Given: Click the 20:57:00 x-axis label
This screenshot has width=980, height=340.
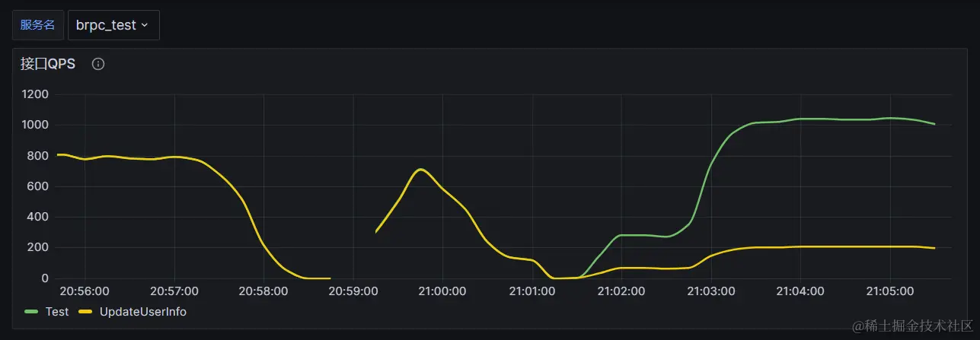Looking at the screenshot, I should tap(174, 291).
